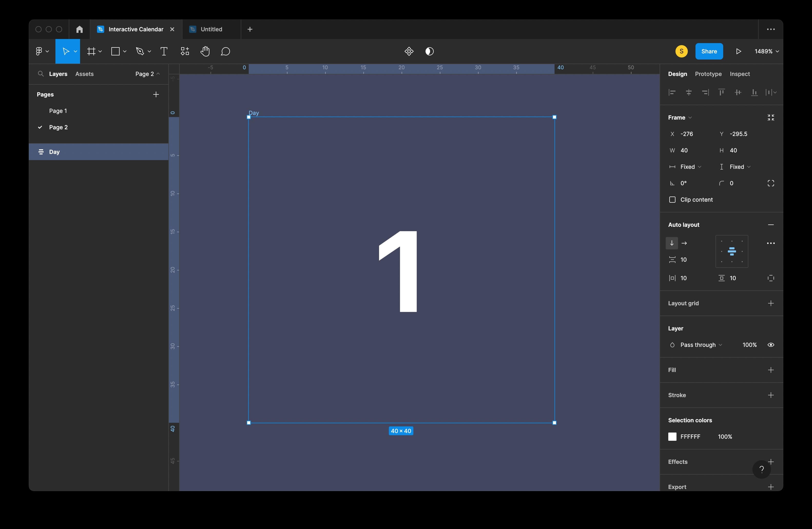Enable the Clip content checkbox
Screen dimensions: 812x529
click(672, 200)
